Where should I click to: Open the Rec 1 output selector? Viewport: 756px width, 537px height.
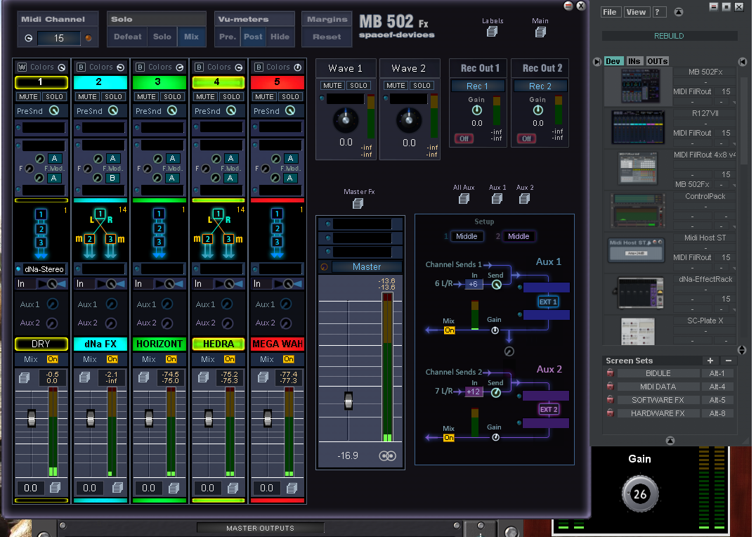click(x=477, y=86)
